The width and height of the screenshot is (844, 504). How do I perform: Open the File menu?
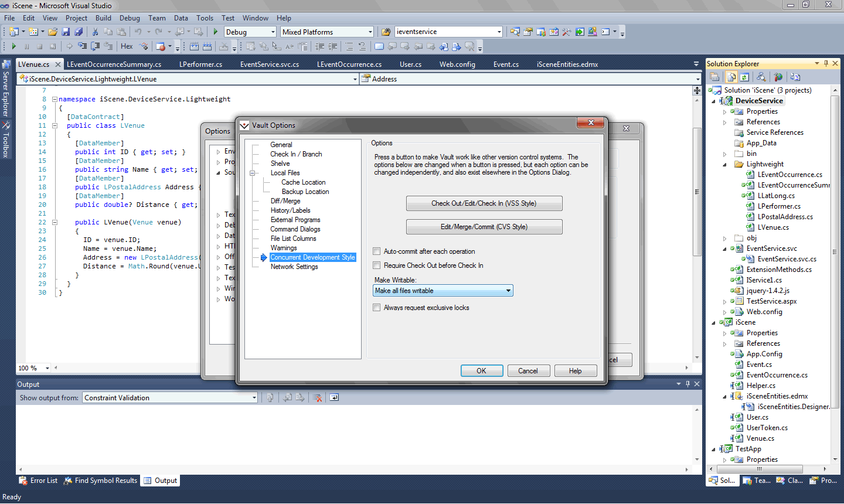[9, 18]
